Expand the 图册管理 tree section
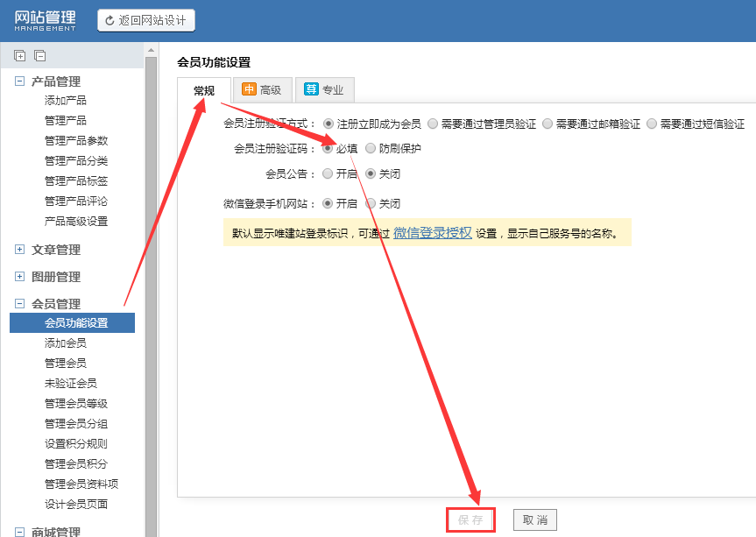756x537 pixels. click(x=19, y=276)
